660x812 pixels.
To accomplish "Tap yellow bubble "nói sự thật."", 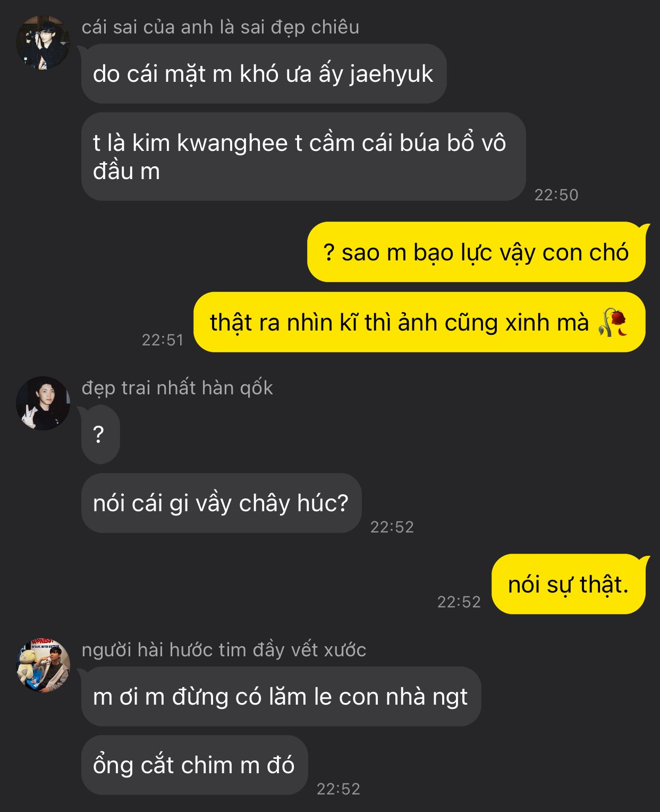I will [x=568, y=584].
